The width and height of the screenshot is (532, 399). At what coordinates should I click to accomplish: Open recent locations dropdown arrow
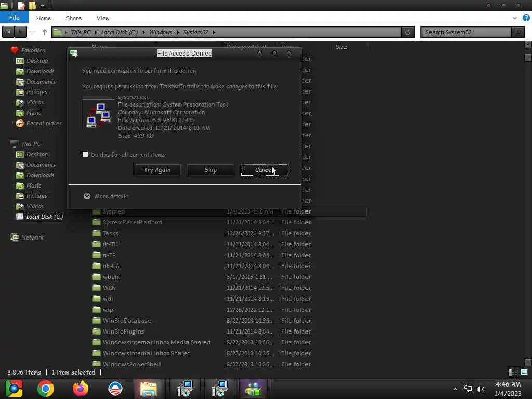pyautogui.click(x=33, y=32)
